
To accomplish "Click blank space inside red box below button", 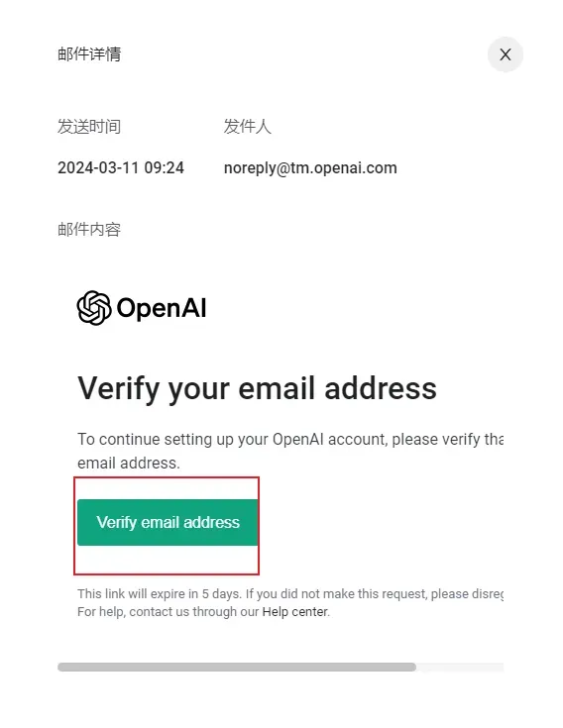I will tap(167, 560).
